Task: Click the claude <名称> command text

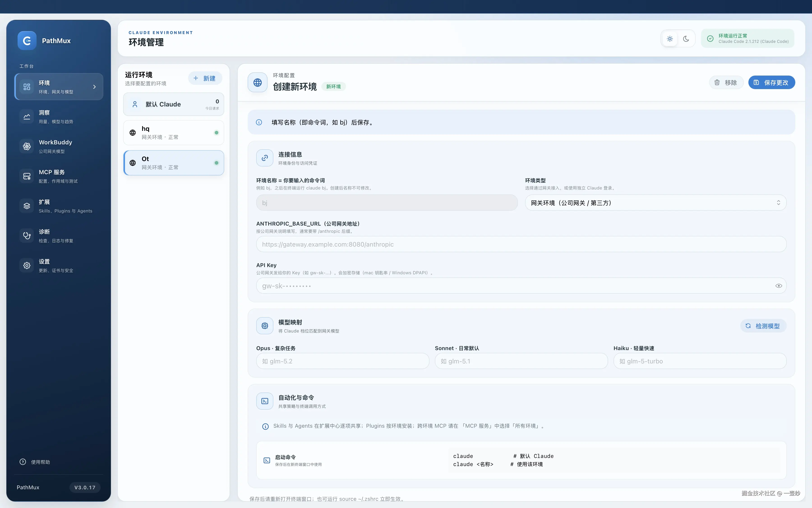Action: pyautogui.click(x=473, y=464)
